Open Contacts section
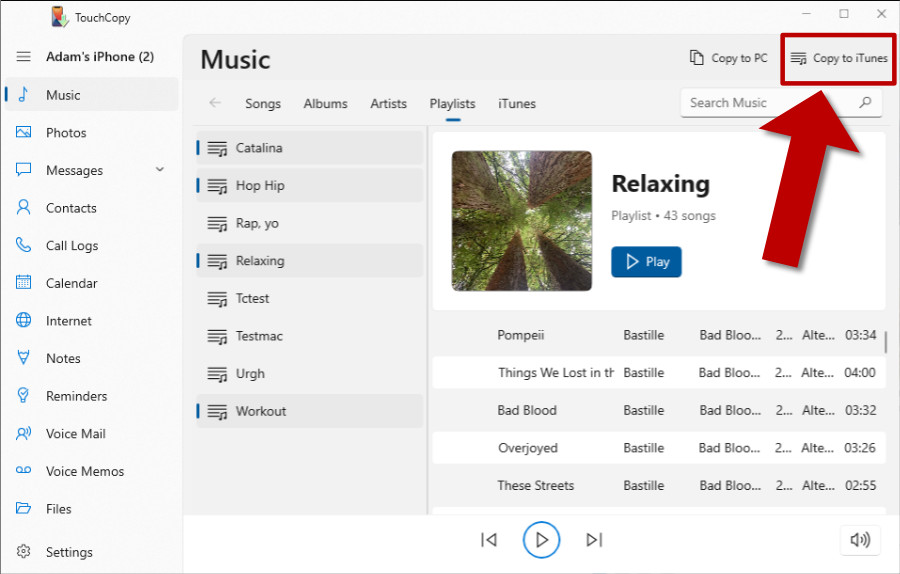This screenshot has height=574, width=900. 92,208
